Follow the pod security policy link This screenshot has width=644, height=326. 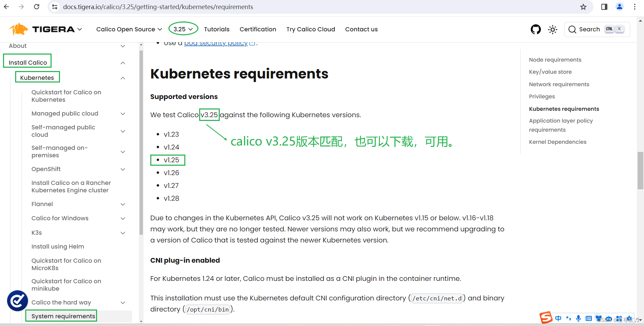(x=219, y=43)
